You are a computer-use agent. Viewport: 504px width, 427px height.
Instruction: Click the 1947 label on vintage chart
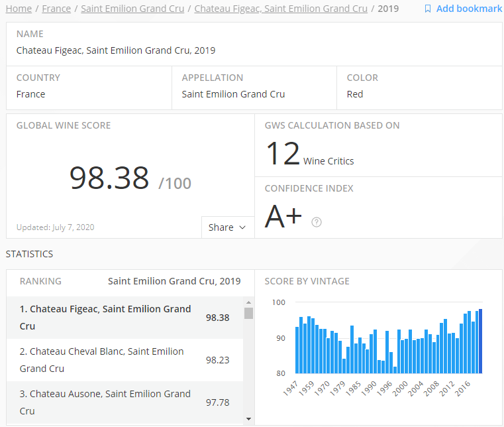(x=291, y=388)
